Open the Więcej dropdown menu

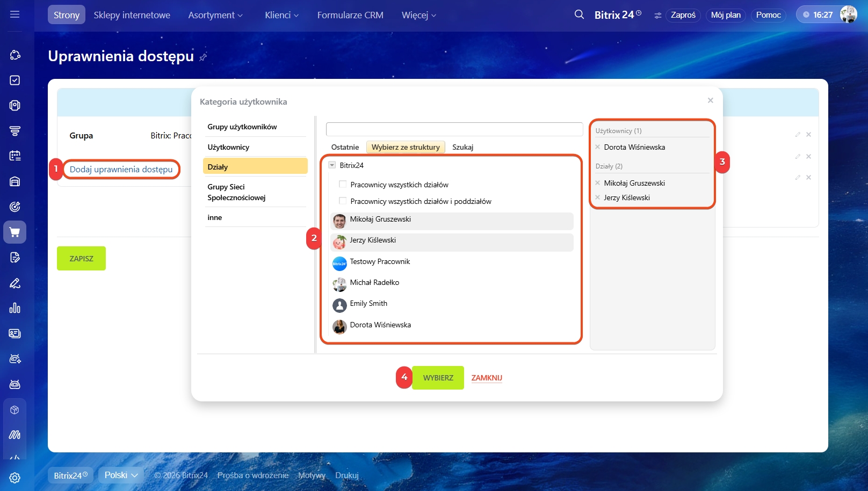[x=418, y=15]
